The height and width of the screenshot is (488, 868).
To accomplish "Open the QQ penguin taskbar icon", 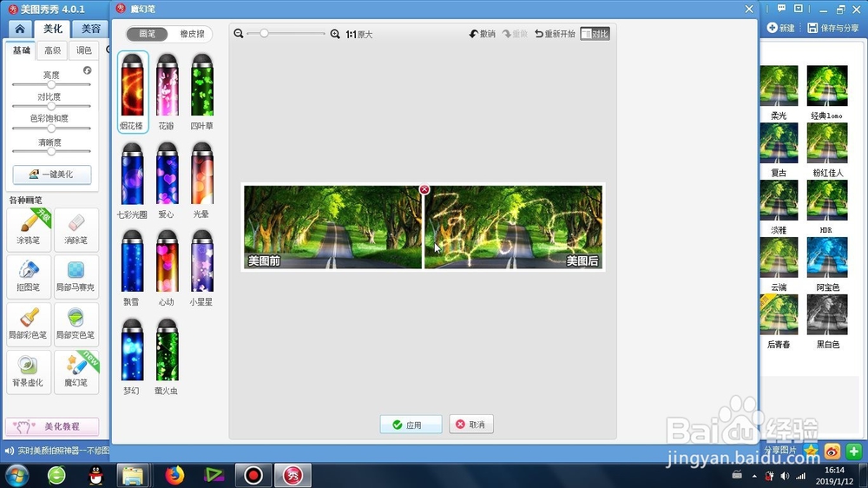I will coord(95,475).
